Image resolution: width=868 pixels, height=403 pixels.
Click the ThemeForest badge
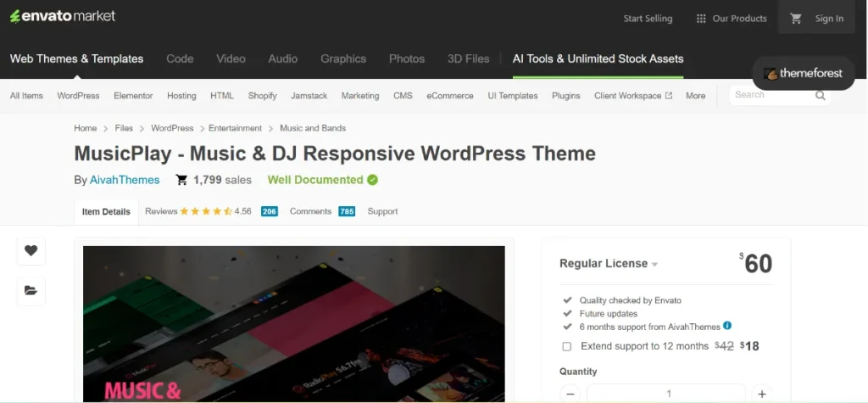pos(804,73)
